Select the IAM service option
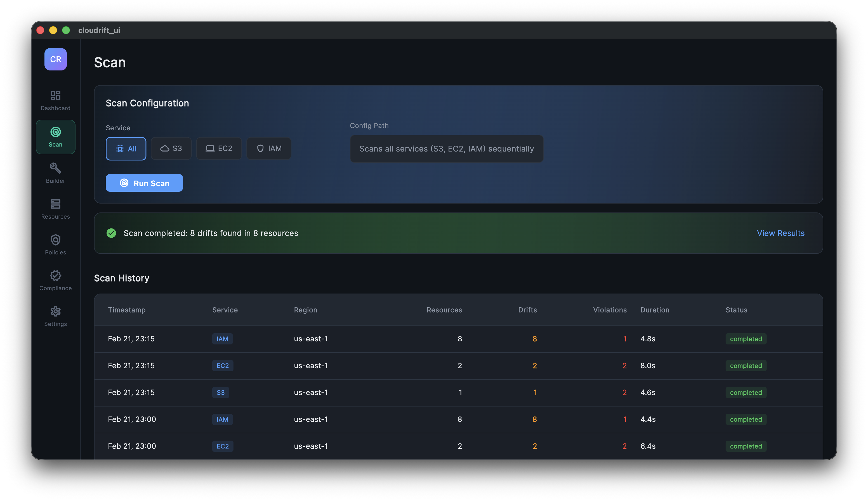 tap(269, 149)
